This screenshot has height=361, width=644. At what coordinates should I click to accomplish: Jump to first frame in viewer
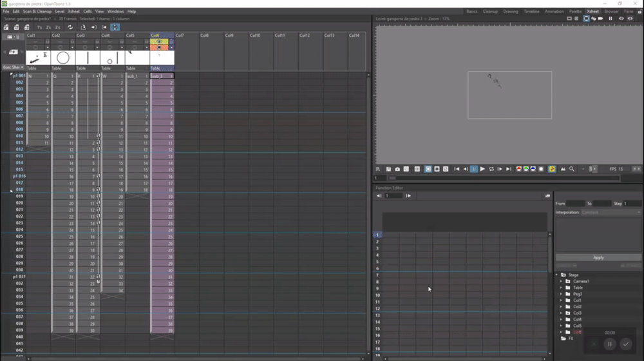[457, 169]
